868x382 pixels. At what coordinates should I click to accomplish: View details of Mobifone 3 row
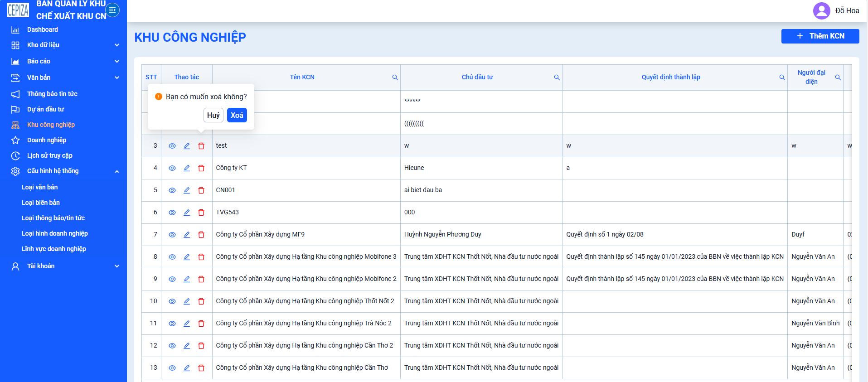click(x=172, y=257)
